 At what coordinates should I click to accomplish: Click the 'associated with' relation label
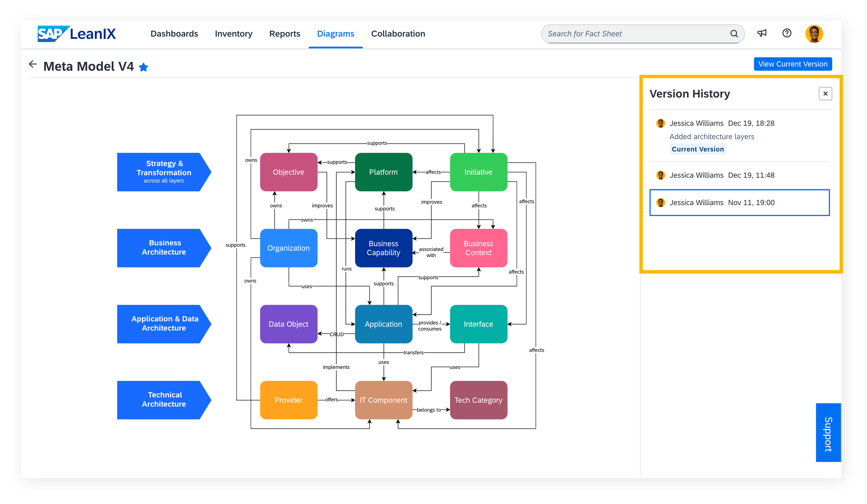click(x=431, y=252)
